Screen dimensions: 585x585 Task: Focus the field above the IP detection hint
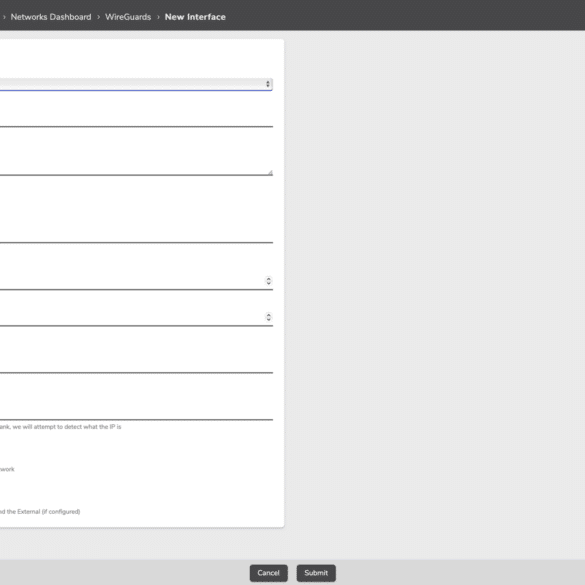coord(136,412)
